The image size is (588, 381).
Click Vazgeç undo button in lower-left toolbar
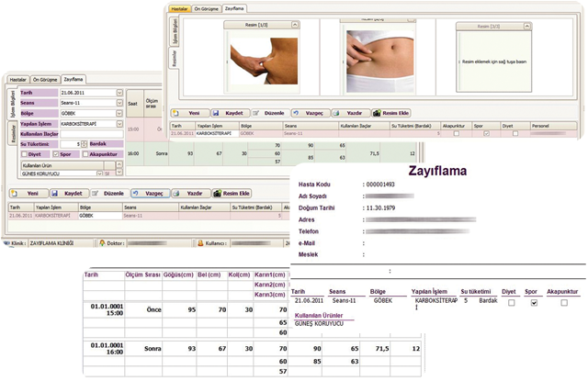click(150, 194)
